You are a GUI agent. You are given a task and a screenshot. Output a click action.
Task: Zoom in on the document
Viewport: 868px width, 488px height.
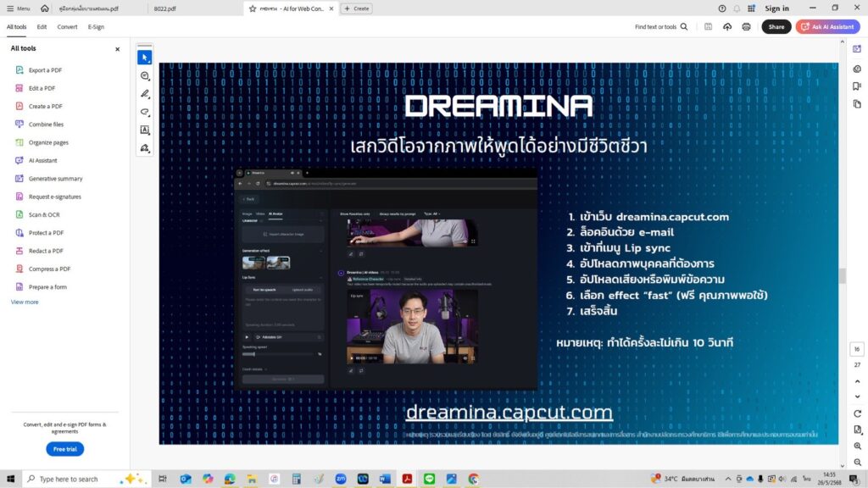click(858, 446)
